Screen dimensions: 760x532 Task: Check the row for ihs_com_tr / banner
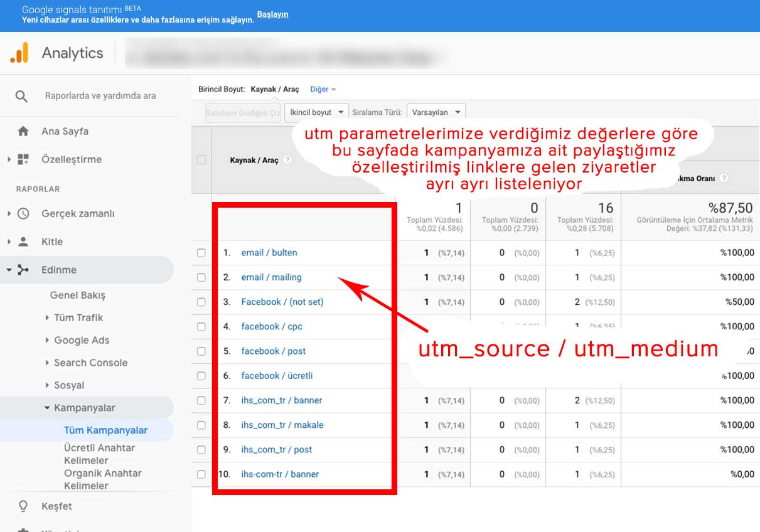click(201, 400)
